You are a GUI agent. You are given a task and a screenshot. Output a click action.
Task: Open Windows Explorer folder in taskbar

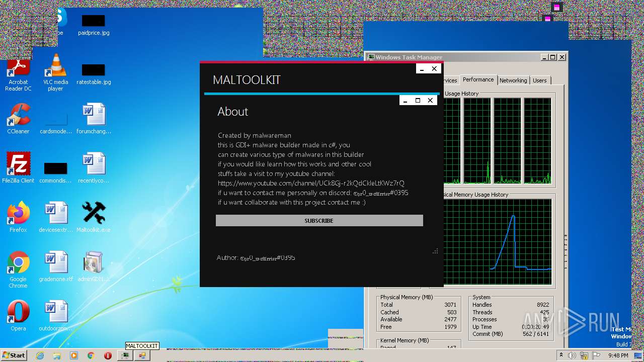pyautogui.click(x=57, y=355)
